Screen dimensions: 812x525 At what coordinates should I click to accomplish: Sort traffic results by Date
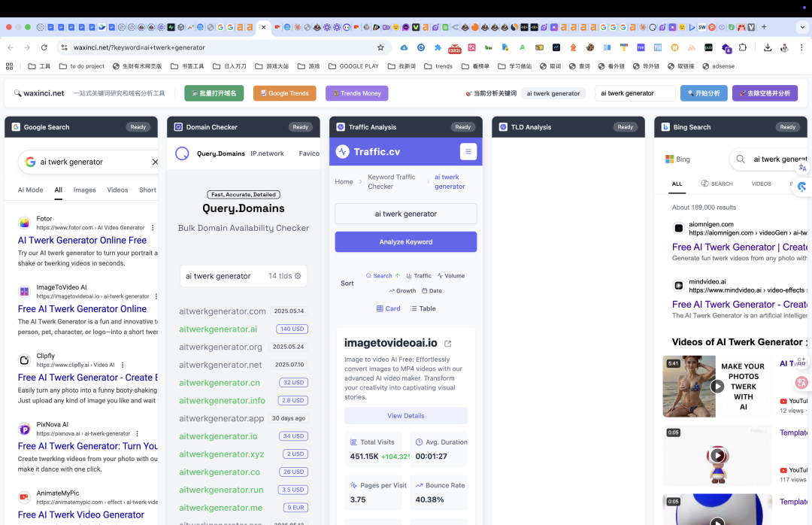(432, 291)
